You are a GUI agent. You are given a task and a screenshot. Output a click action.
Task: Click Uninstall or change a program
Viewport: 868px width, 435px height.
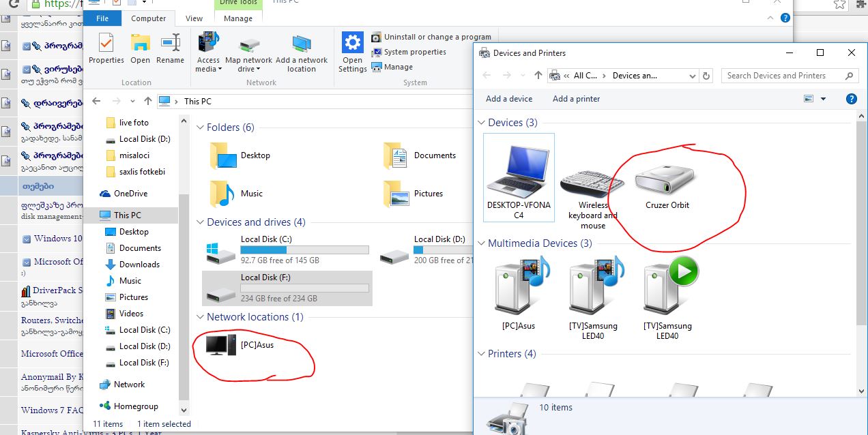[431, 37]
